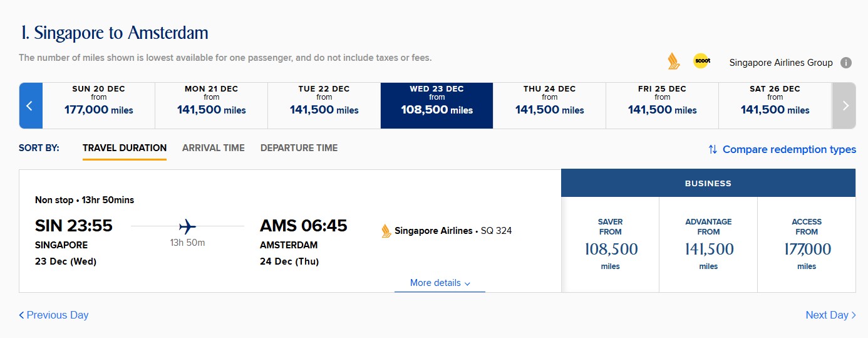Viewport: 868px width, 338px height.
Task: Expand More details for flight SQ 324
Action: [x=440, y=283]
